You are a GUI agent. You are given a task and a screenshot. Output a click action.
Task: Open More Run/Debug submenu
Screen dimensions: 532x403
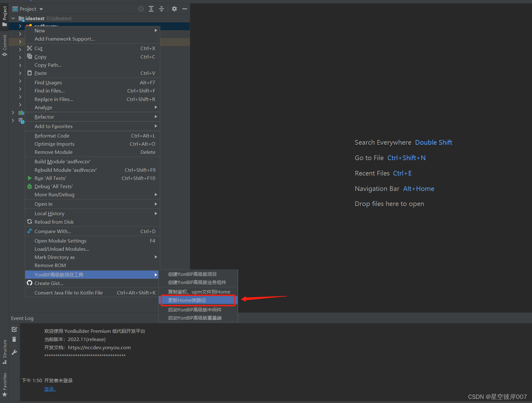pos(92,194)
